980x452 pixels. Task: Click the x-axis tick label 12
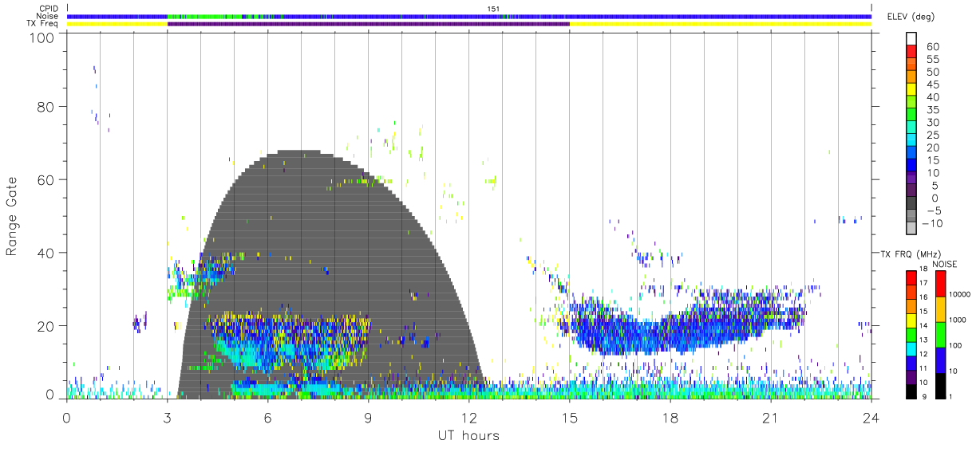pyautogui.click(x=468, y=417)
